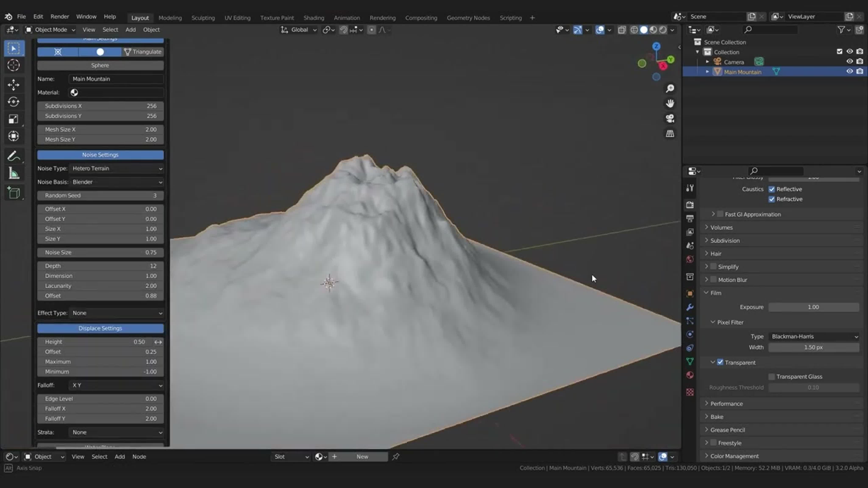Select the Select Box tool
Viewport: 868px width, 488px height.
click(14, 49)
